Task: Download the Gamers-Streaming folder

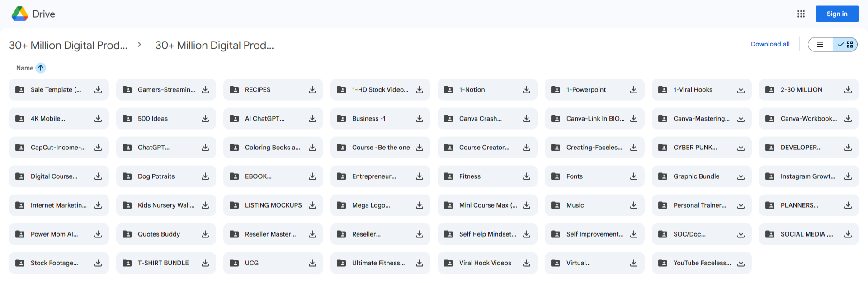Action: point(205,90)
